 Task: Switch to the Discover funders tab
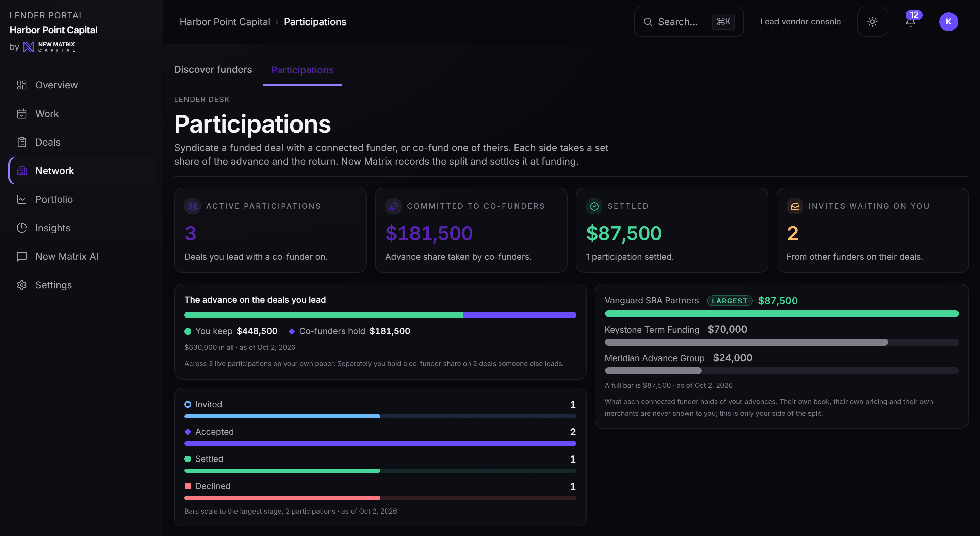(x=213, y=70)
